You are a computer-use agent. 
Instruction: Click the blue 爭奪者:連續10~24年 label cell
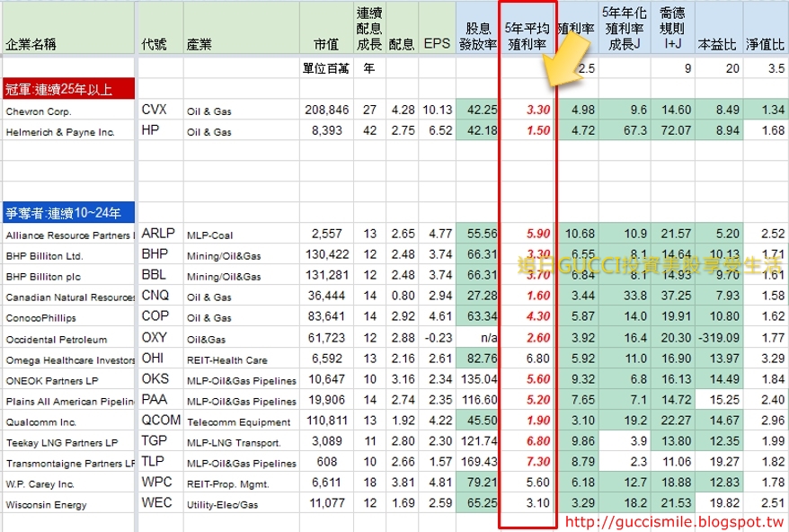tap(68, 212)
